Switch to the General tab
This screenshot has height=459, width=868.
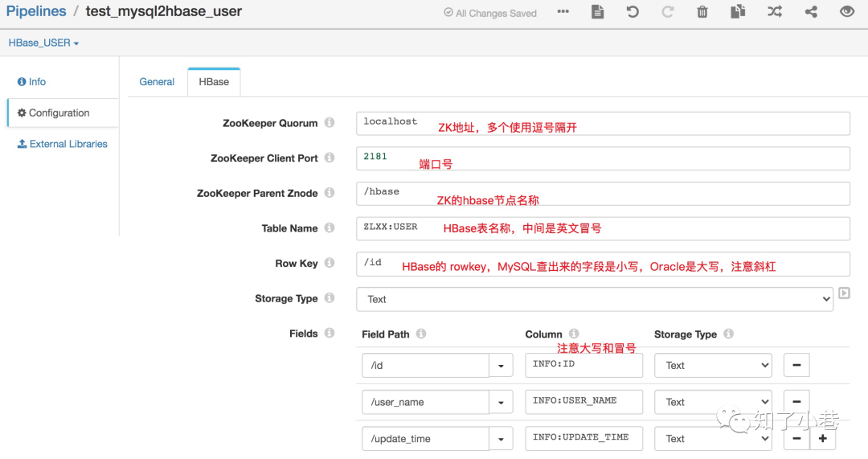tap(157, 82)
